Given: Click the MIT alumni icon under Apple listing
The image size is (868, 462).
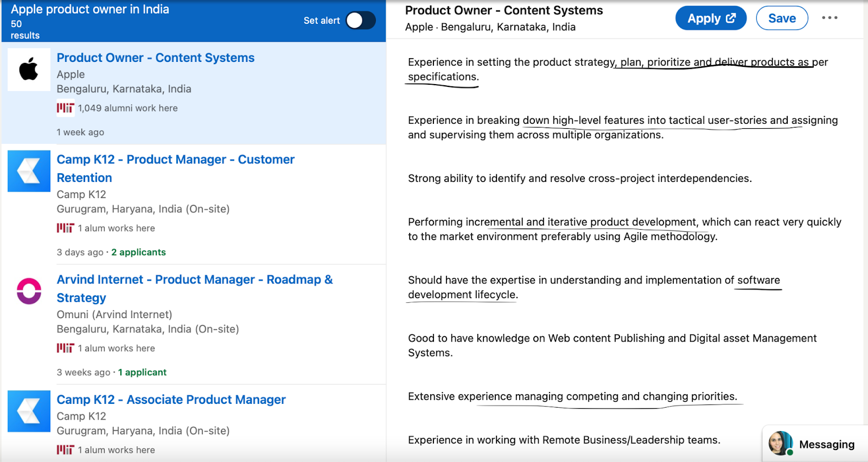Looking at the screenshot, I should [65, 108].
